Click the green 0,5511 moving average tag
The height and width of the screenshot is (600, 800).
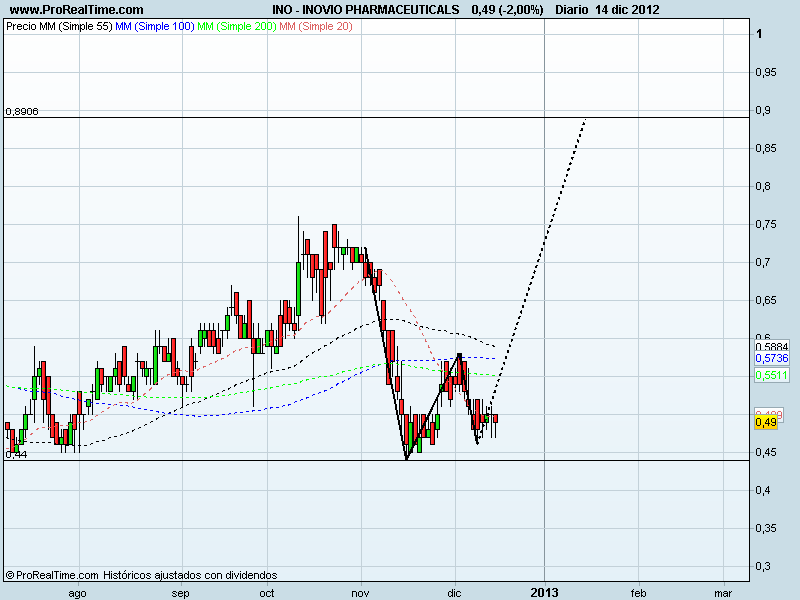coord(772,375)
